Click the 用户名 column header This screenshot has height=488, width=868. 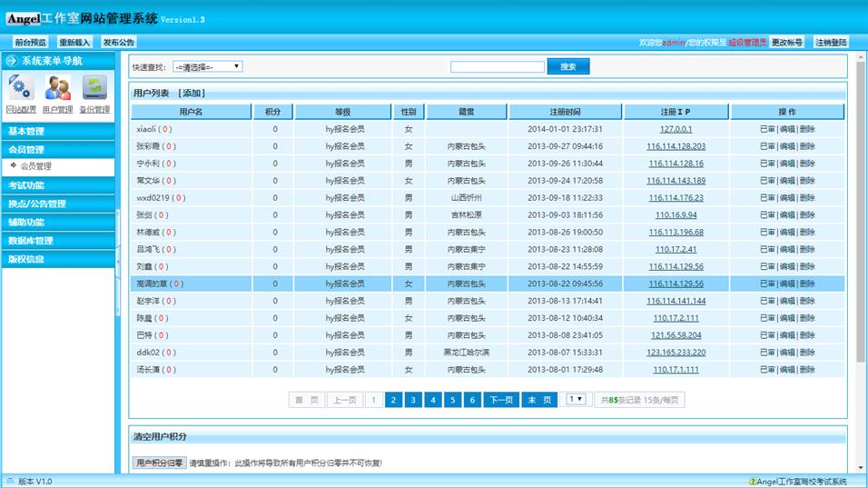coord(191,112)
